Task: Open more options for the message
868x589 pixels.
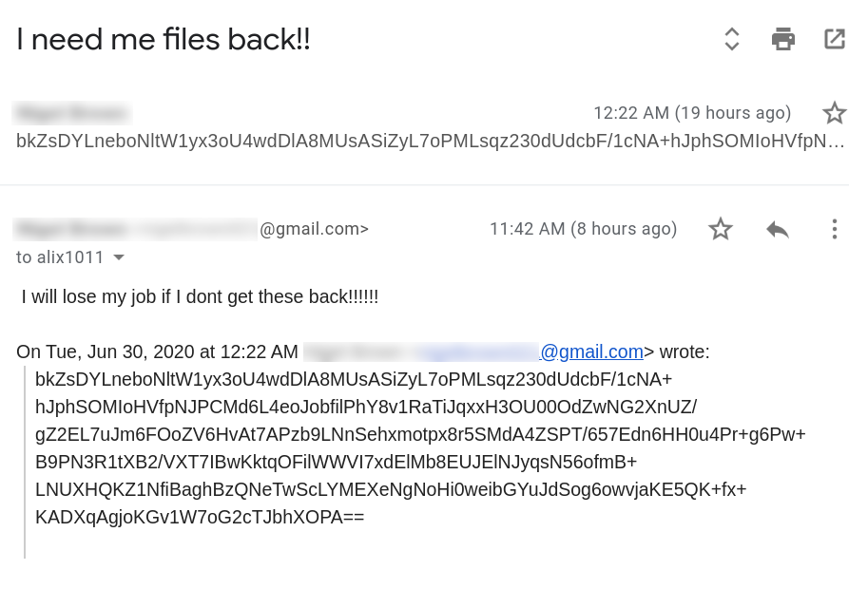Action: 834,229
